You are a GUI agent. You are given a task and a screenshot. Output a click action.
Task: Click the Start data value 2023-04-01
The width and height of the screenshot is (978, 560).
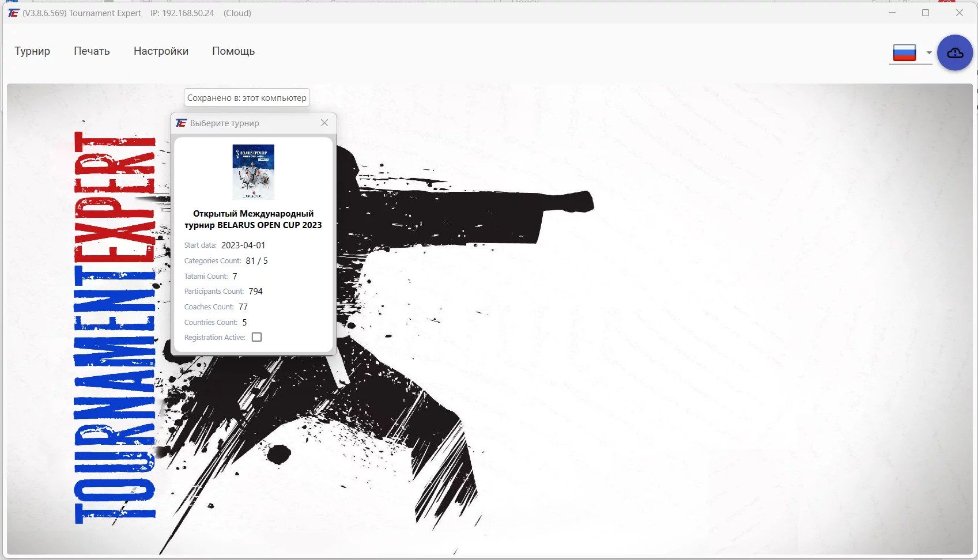[x=243, y=245]
